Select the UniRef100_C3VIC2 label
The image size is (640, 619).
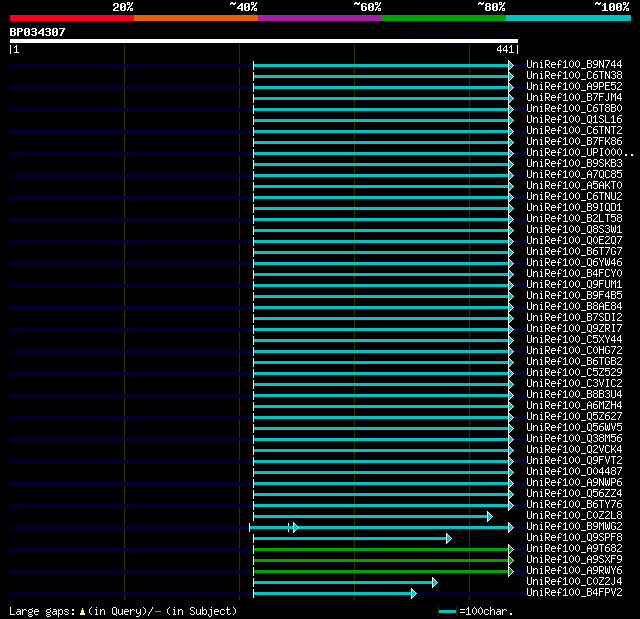point(574,384)
